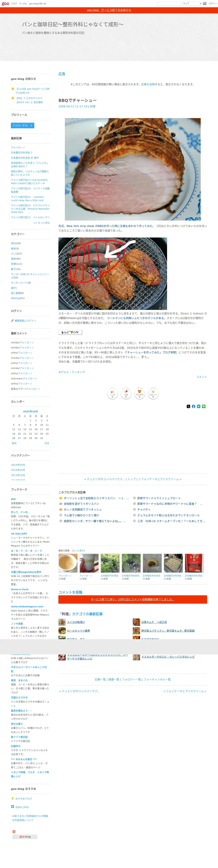
Task: Open the 料理 category link under the title
Action: 93,107
